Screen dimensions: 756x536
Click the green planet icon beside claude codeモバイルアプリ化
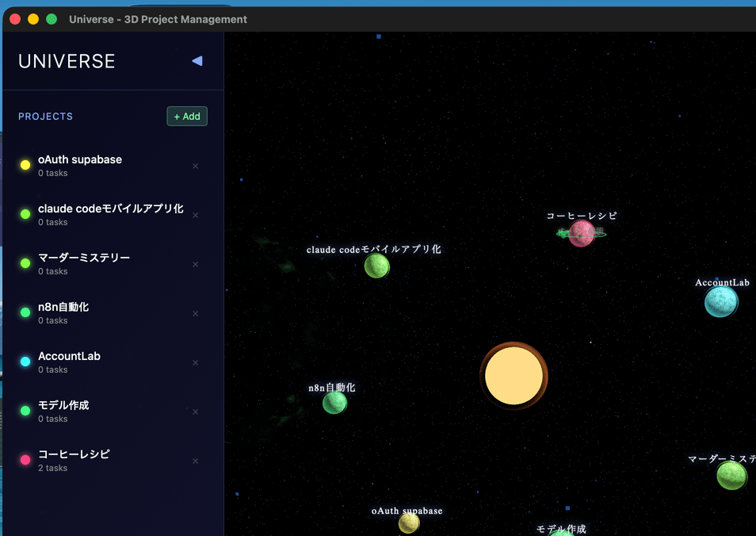24,214
